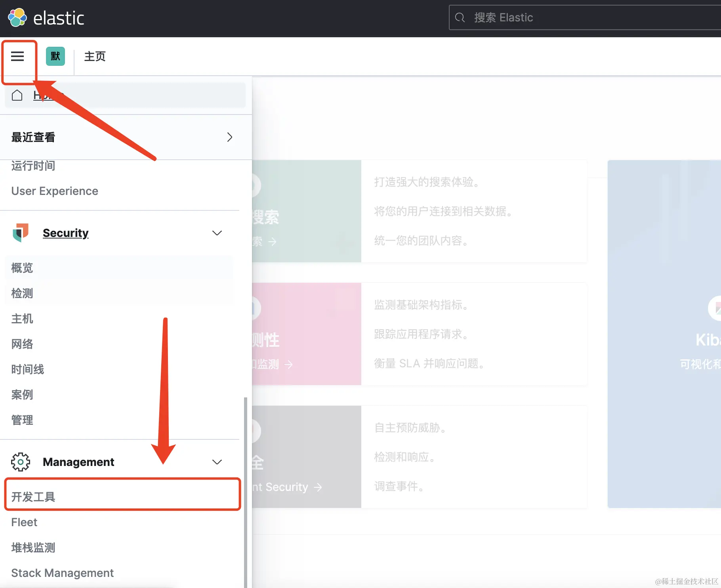721x588 pixels.
Task: Open 开发工具 under Management
Action: coord(33,497)
